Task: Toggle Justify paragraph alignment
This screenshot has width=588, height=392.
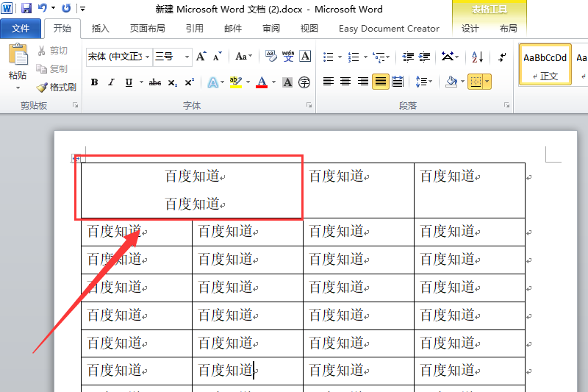Action: (x=380, y=82)
